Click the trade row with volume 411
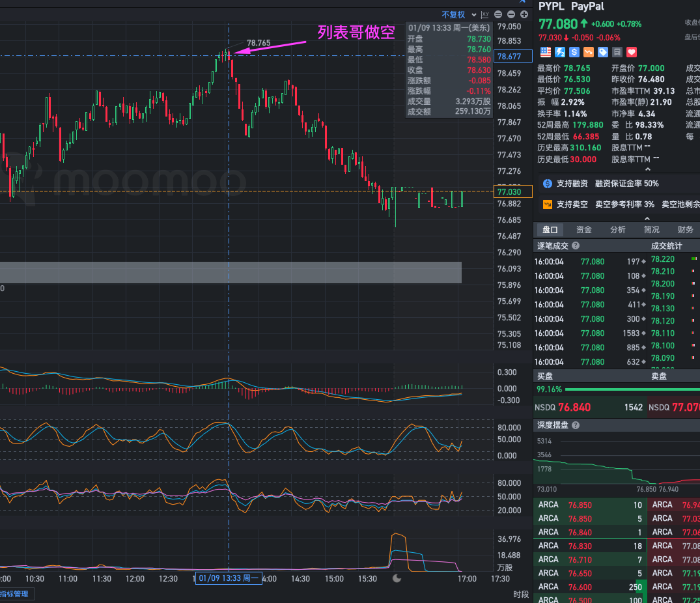This screenshot has height=603, width=700. pyautogui.click(x=590, y=304)
